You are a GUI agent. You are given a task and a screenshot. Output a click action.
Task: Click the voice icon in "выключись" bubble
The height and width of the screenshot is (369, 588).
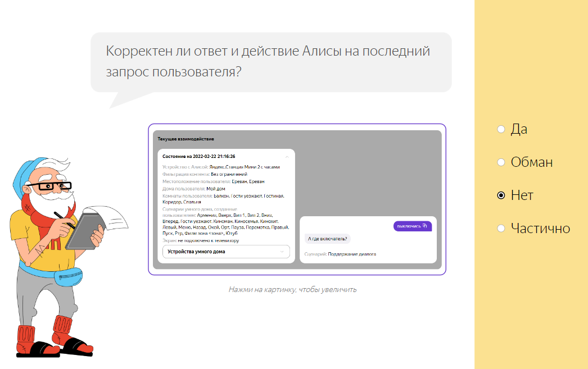click(424, 226)
